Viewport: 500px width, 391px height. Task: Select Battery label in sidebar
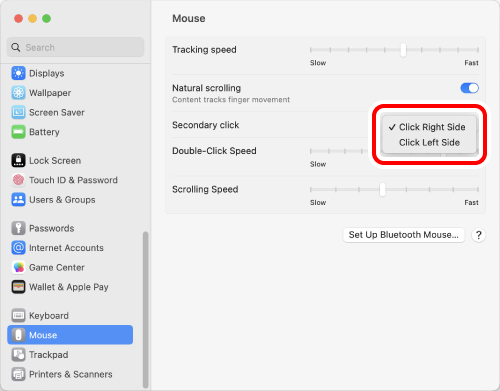(x=44, y=132)
